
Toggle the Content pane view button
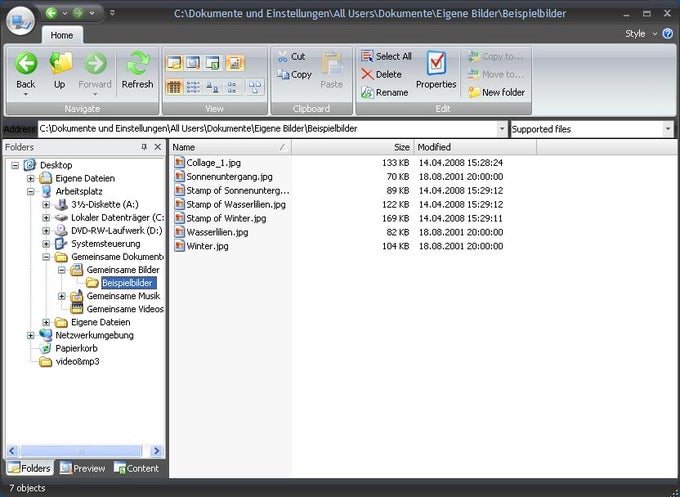pyautogui.click(x=213, y=63)
